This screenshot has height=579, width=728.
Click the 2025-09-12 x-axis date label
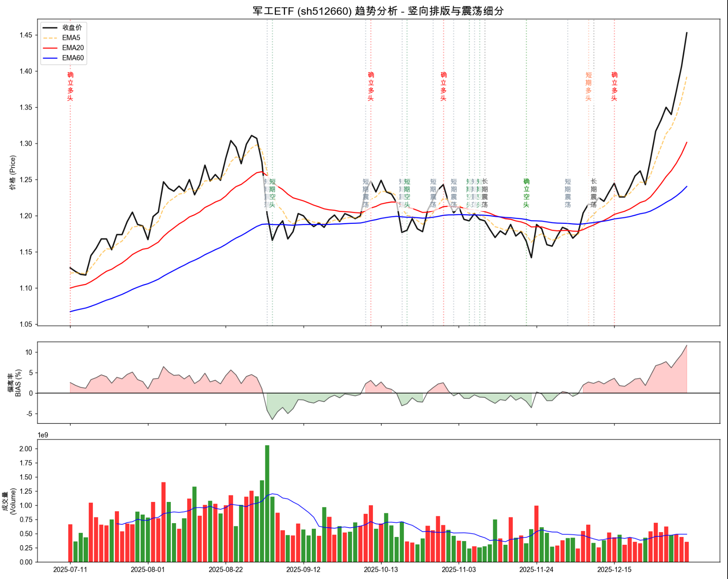(303, 570)
